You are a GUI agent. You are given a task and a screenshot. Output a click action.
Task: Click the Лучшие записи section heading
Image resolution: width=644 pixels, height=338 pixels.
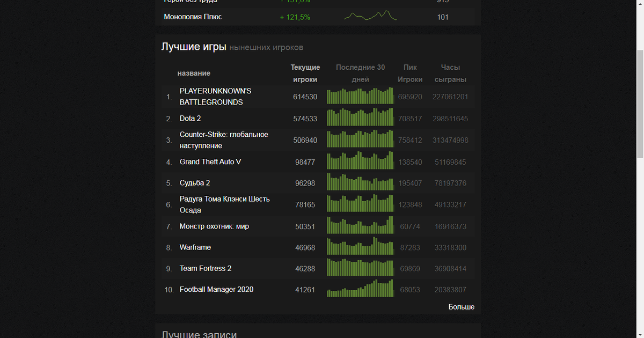200,335
